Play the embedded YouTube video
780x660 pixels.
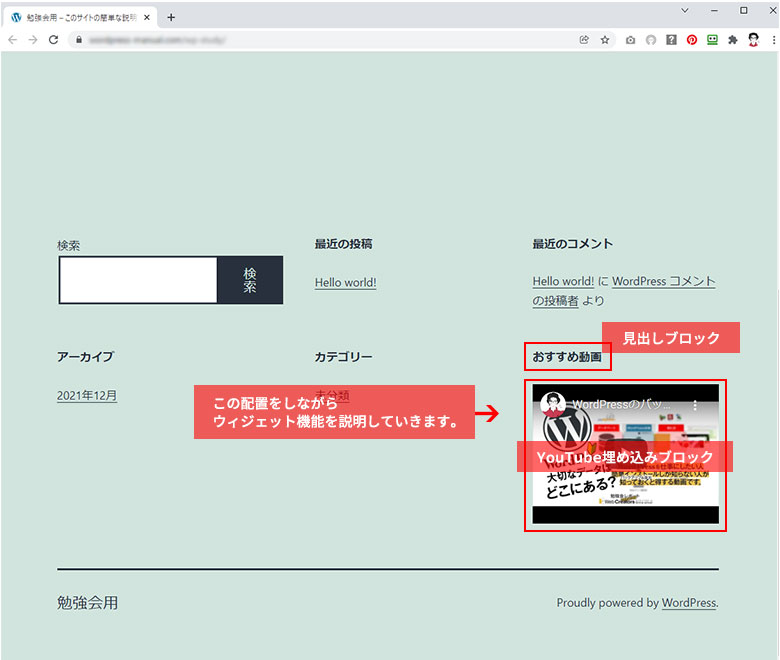pyautogui.click(x=626, y=453)
